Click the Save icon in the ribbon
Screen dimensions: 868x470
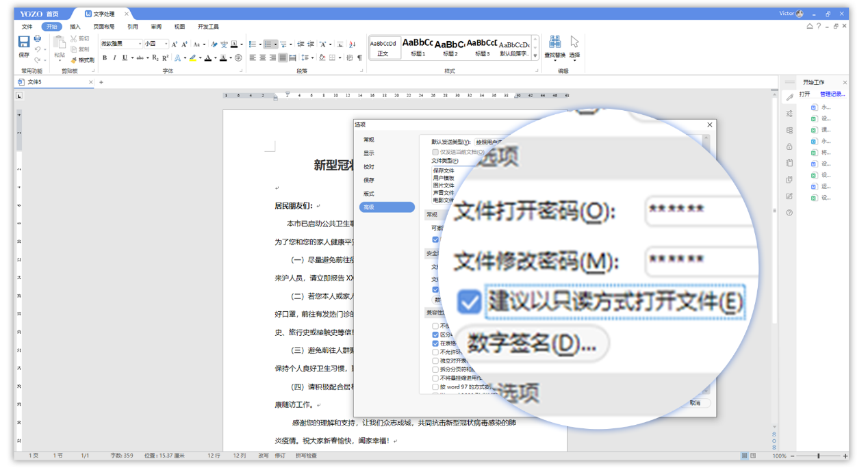24,44
